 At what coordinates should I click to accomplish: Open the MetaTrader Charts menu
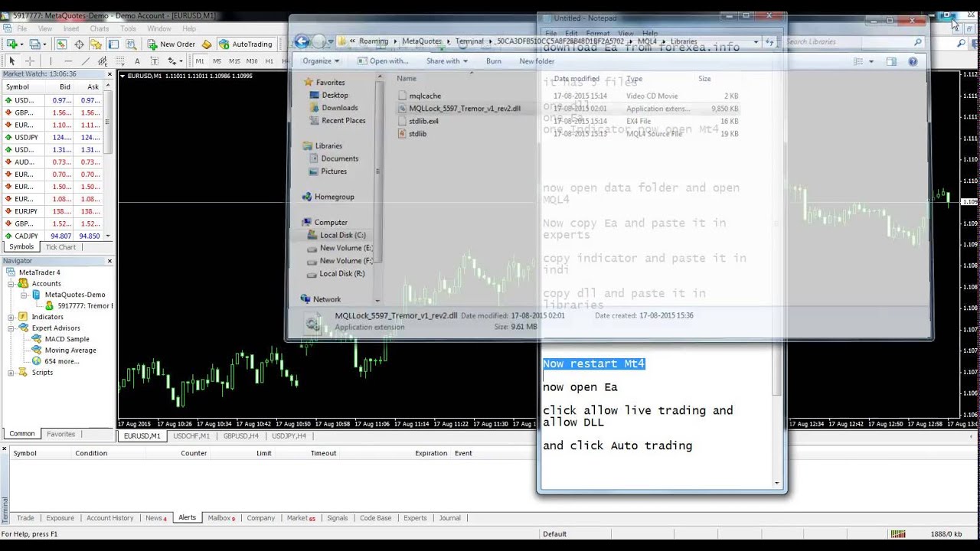click(100, 29)
